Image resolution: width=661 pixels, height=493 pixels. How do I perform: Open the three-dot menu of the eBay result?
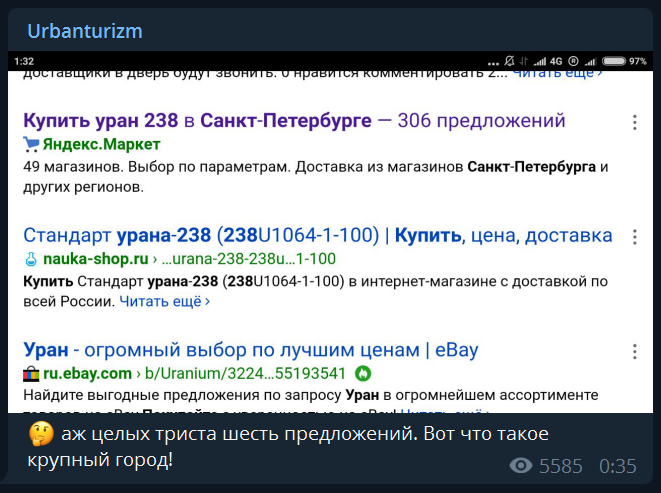634,352
